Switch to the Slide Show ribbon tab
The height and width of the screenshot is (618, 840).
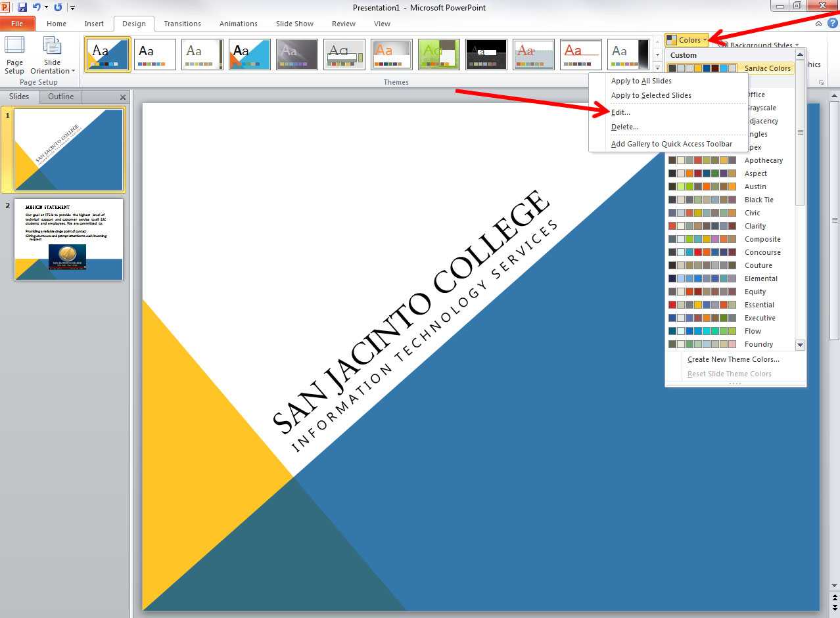[x=294, y=24]
